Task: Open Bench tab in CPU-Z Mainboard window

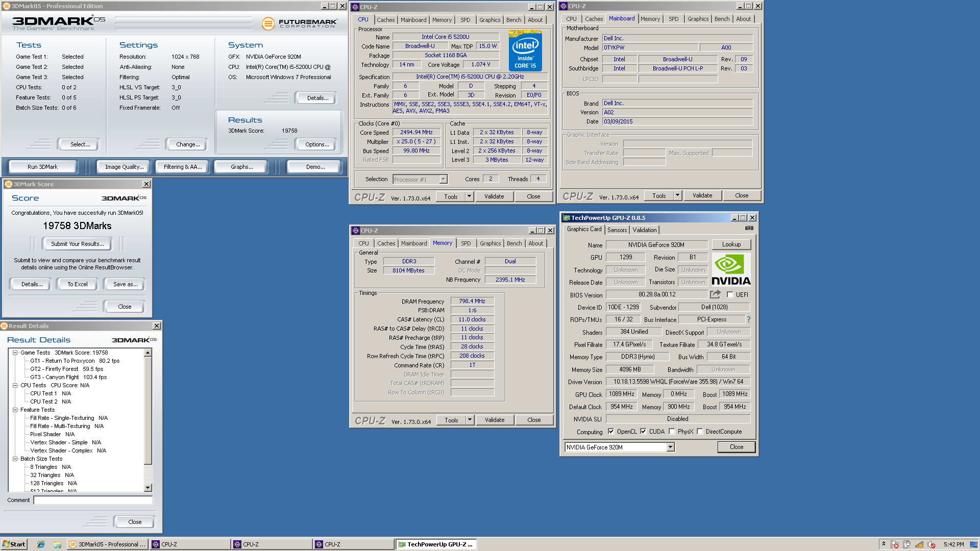Action: (x=722, y=19)
